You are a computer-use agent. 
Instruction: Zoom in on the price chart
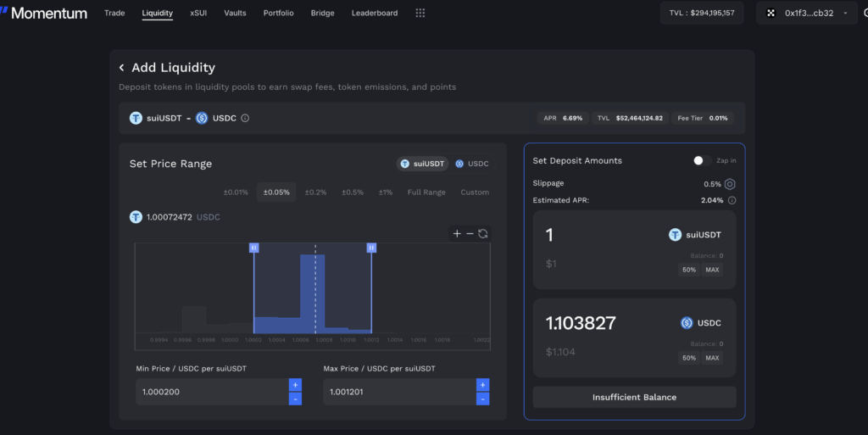[x=457, y=234]
